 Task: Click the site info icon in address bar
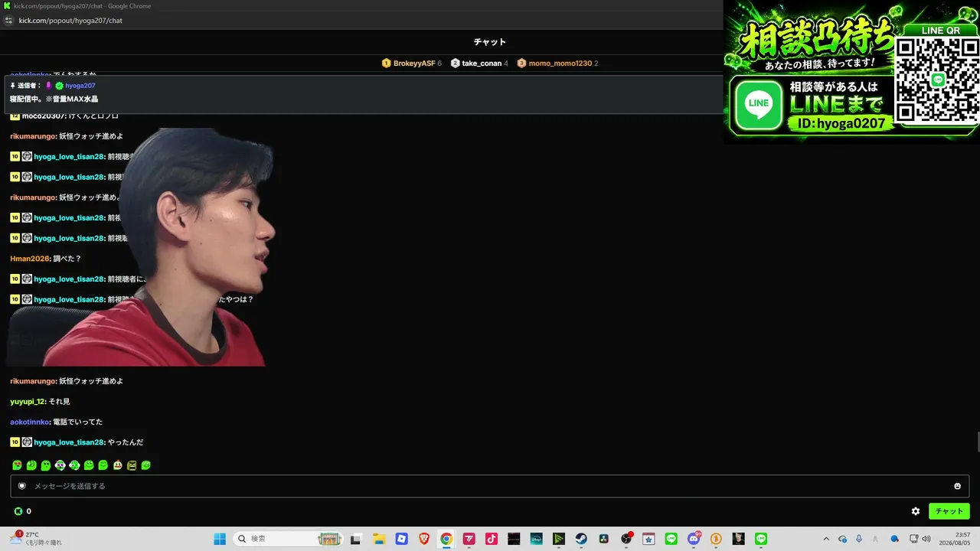coord(8,21)
